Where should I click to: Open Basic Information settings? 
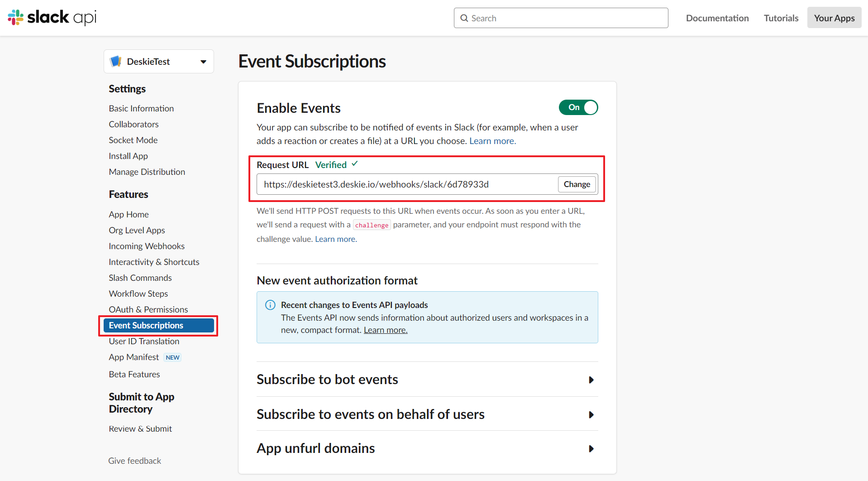click(141, 108)
